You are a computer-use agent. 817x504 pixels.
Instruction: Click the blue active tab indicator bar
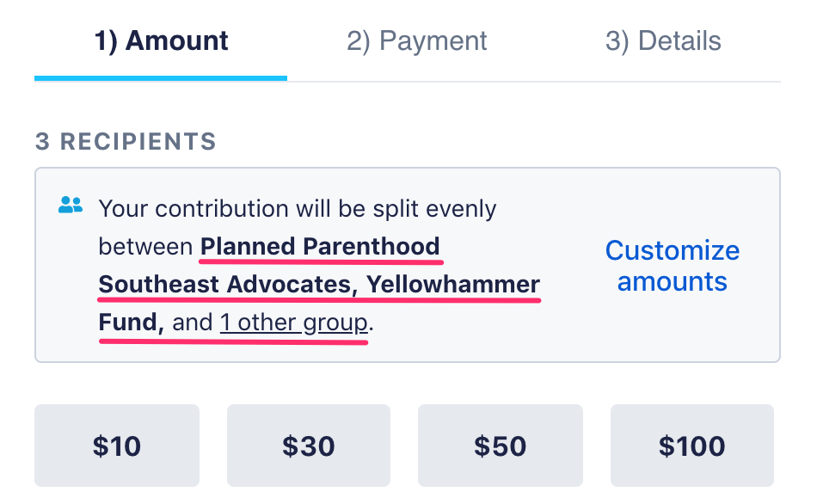(161, 78)
